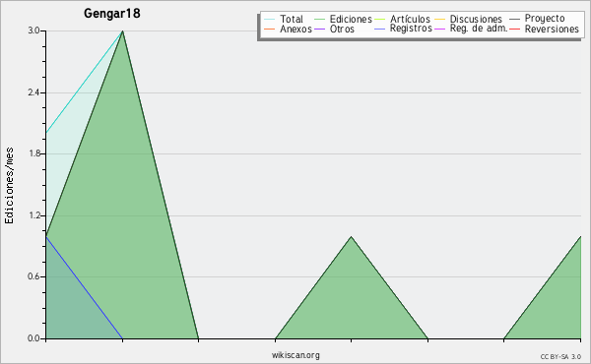Click the middle green triangle peak

point(352,237)
